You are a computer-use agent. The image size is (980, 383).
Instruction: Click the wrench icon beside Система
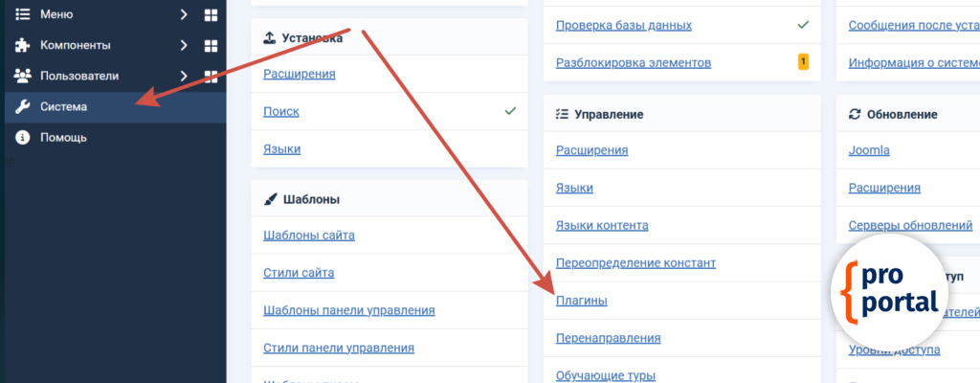point(22,106)
